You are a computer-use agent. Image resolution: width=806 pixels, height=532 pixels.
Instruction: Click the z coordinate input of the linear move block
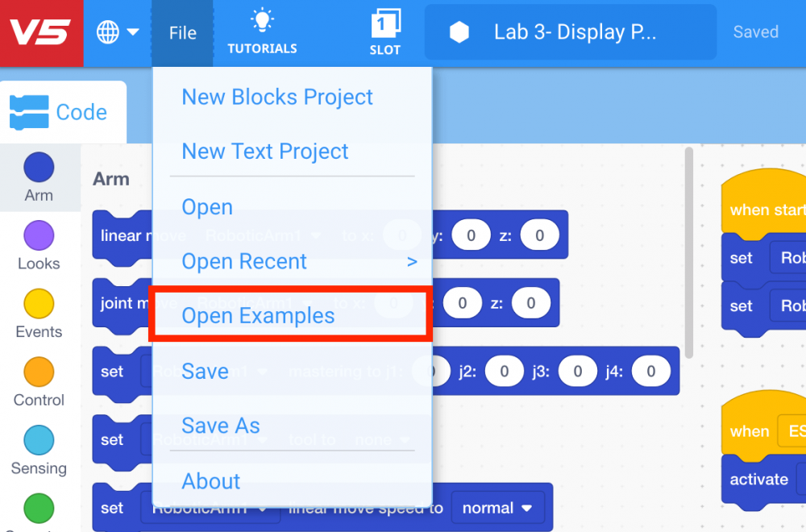coord(540,235)
